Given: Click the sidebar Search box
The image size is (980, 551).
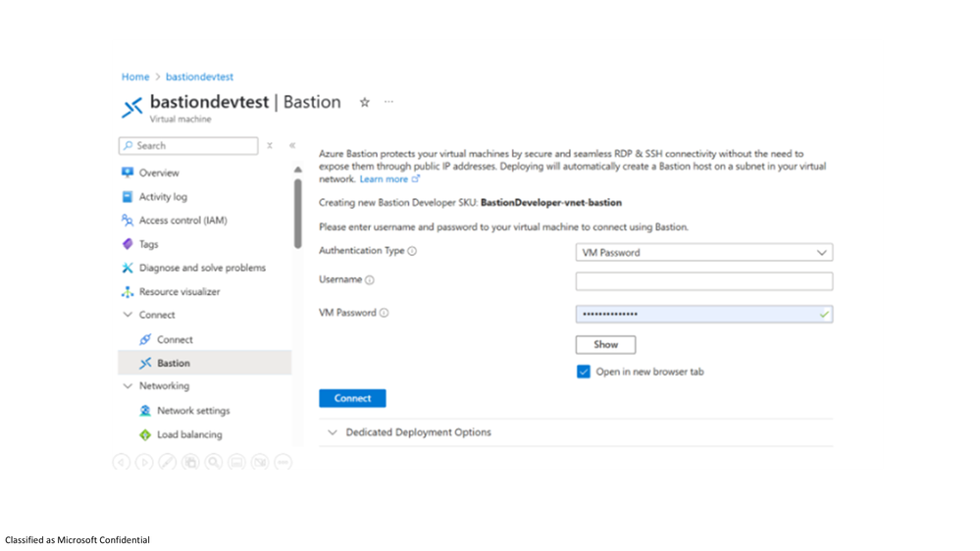Looking at the screenshot, I should coord(188,145).
